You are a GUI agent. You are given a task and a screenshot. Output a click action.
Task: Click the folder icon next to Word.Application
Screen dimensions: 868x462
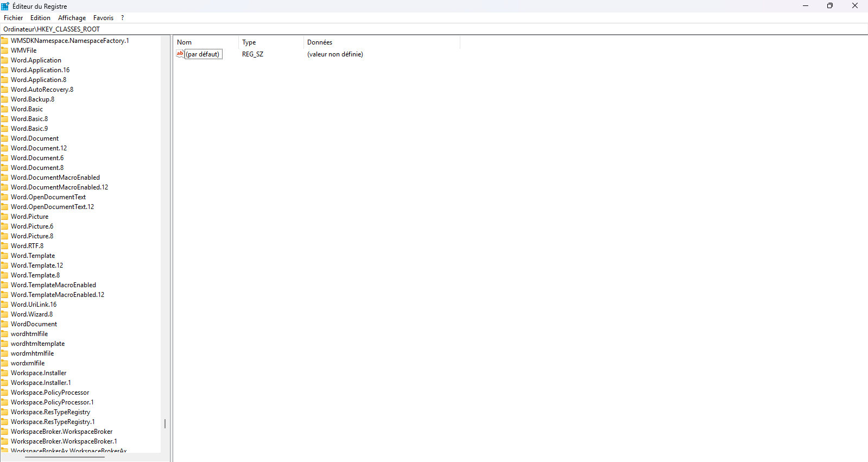(x=5, y=60)
